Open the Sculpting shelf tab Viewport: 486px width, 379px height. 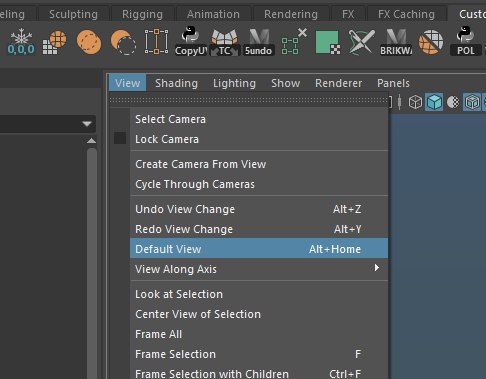[x=73, y=14]
